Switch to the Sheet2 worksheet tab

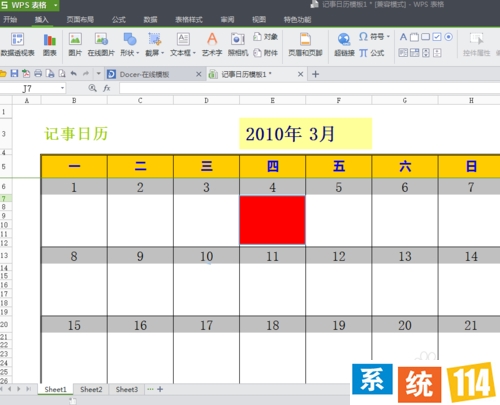point(91,389)
